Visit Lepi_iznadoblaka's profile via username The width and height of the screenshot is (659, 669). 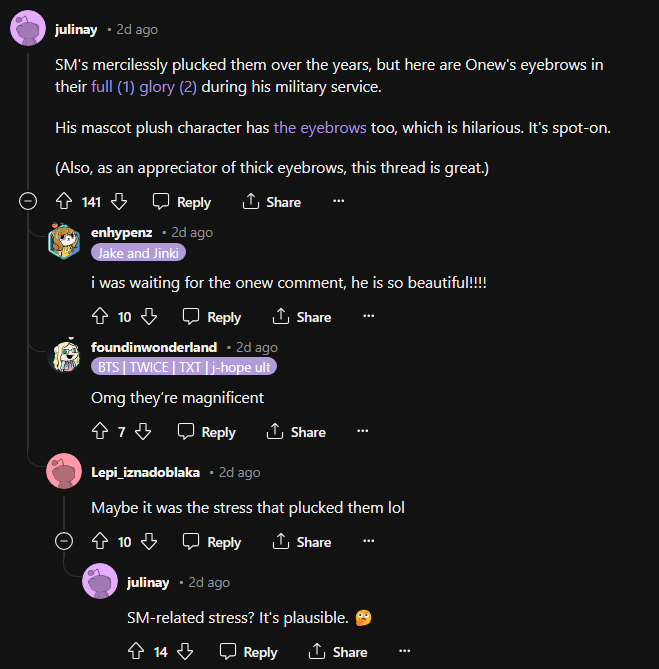click(145, 472)
